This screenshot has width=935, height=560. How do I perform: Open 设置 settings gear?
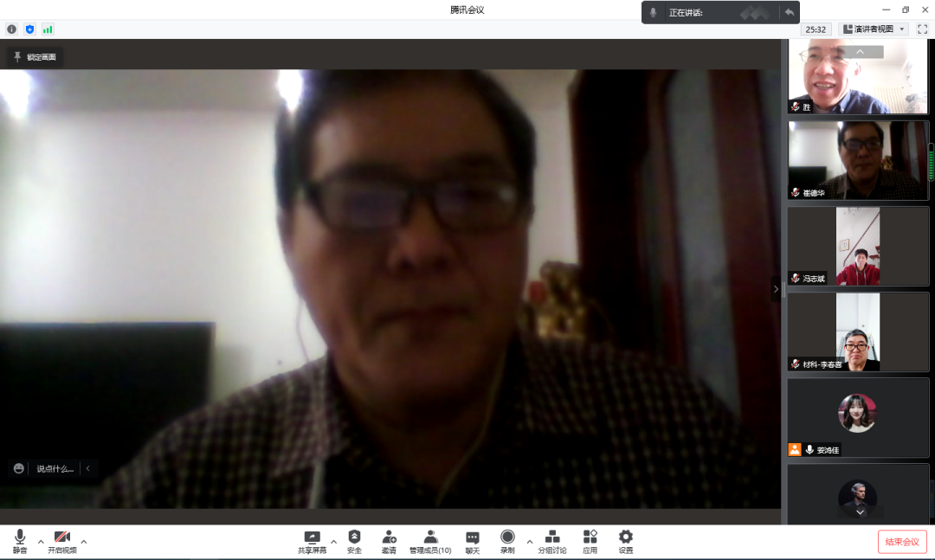click(x=625, y=542)
